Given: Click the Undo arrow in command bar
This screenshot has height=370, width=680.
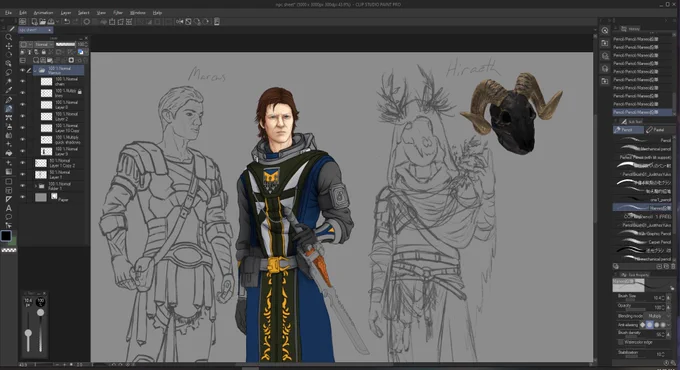Looking at the screenshot, I should [x=67, y=22].
